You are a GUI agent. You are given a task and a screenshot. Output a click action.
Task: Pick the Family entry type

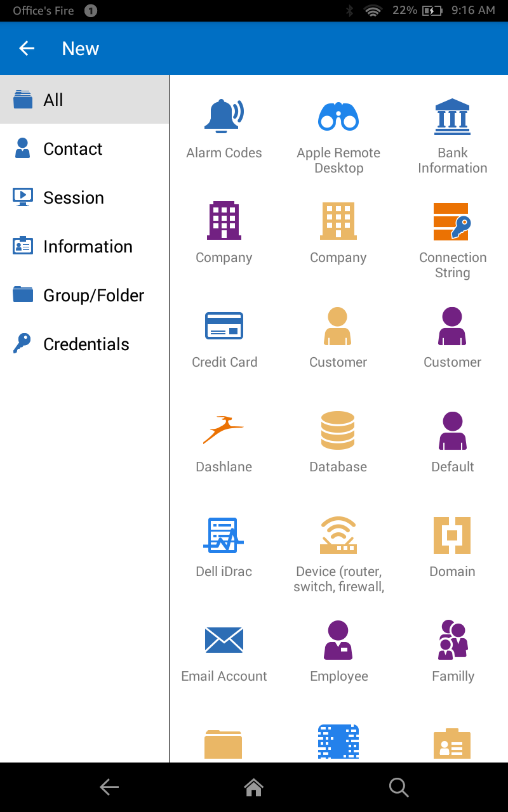pos(452,650)
